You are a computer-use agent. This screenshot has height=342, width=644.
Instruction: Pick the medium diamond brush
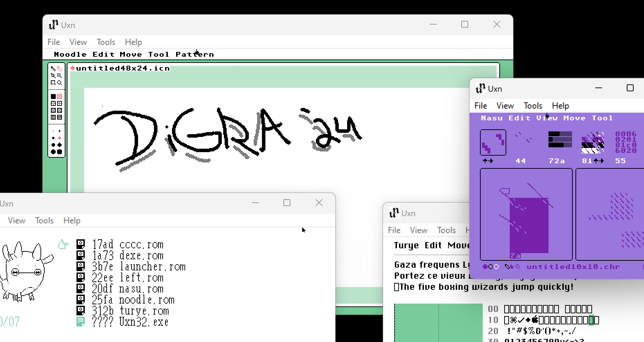tap(60, 145)
